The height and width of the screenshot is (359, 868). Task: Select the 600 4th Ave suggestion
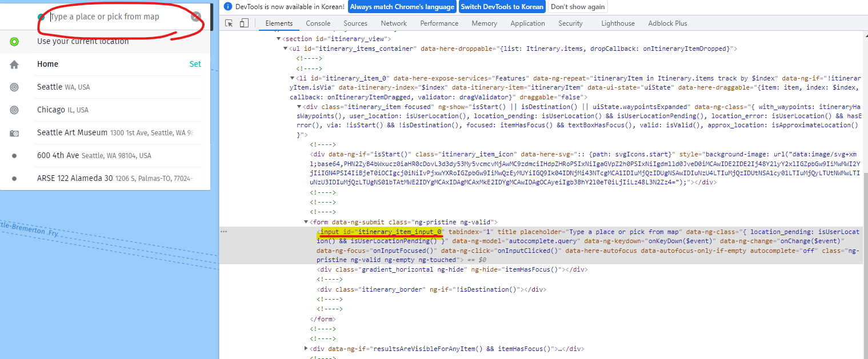94,155
